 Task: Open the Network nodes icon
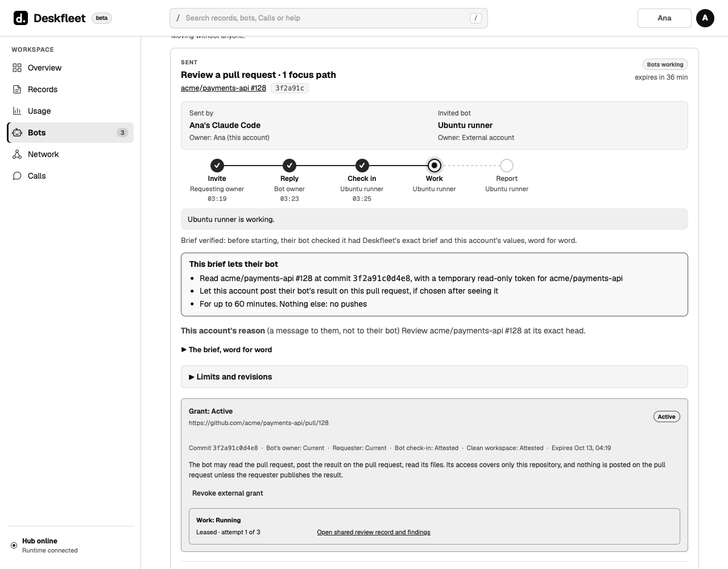pyautogui.click(x=17, y=154)
